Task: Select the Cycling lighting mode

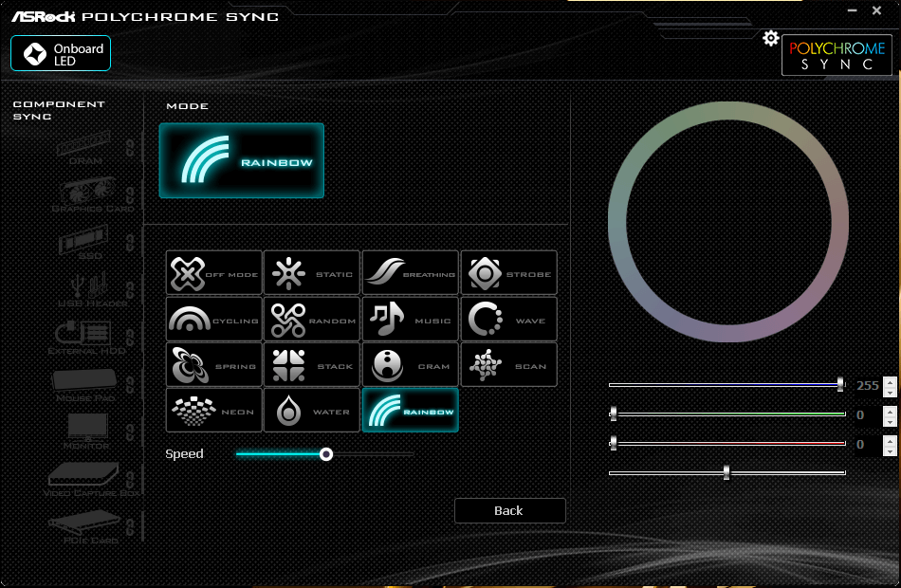Action: point(213,319)
